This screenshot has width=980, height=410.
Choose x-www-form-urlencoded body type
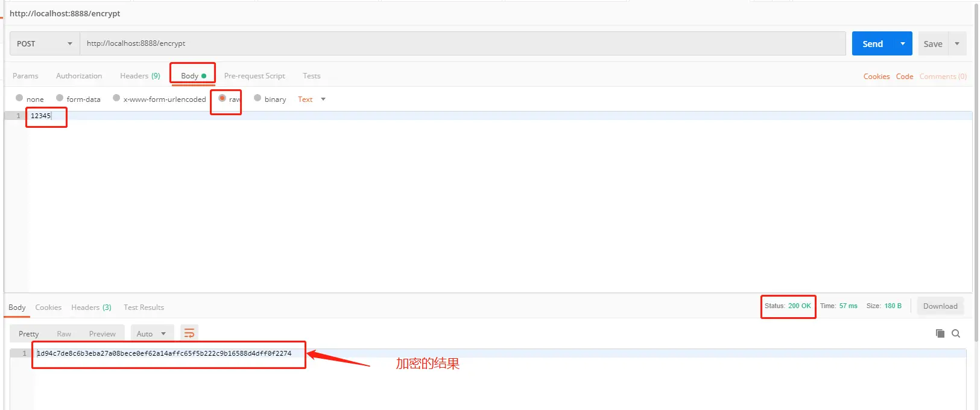tap(116, 98)
